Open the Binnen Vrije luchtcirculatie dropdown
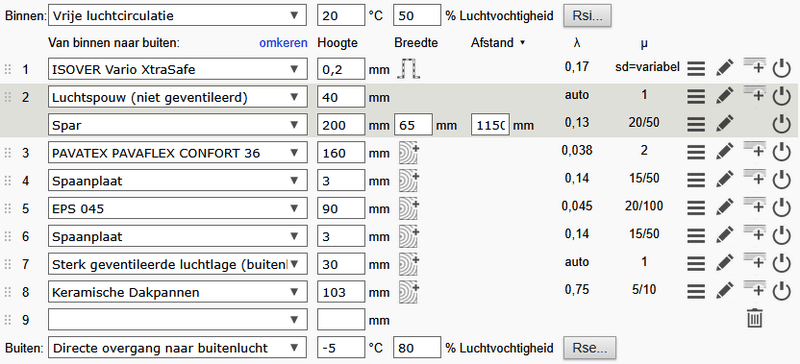800x364 pixels. coord(178,15)
